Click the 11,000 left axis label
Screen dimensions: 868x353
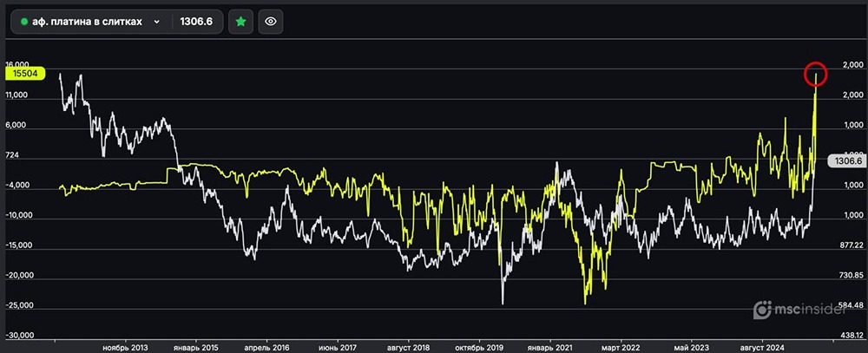click(16, 95)
